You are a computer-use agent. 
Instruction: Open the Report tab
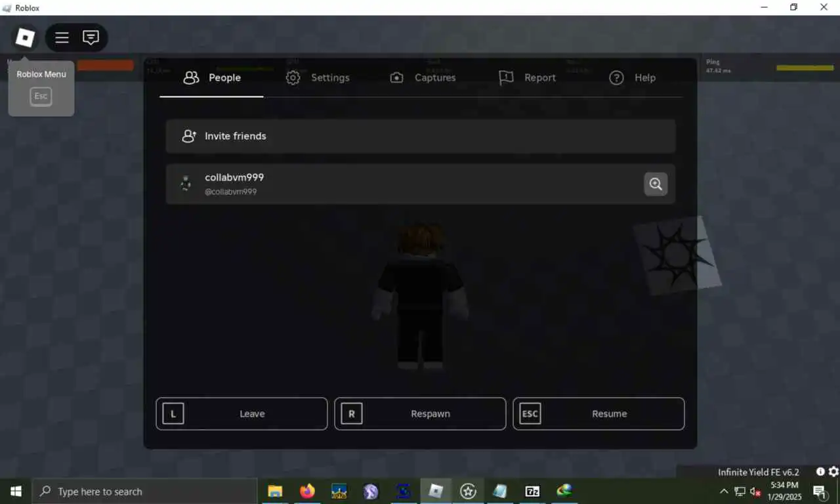tap(527, 77)
